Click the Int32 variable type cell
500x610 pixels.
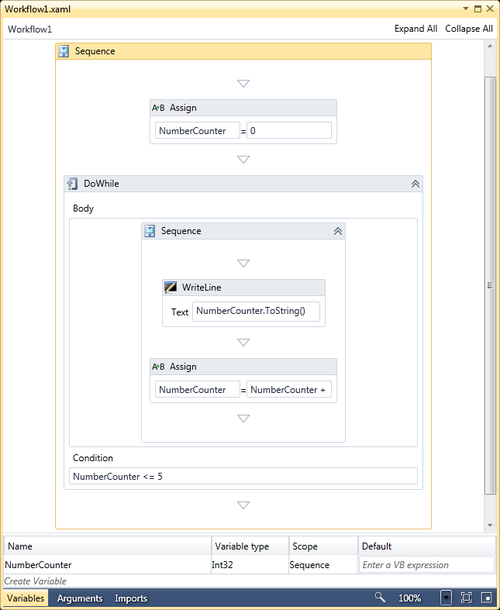[x=249, y=565]
